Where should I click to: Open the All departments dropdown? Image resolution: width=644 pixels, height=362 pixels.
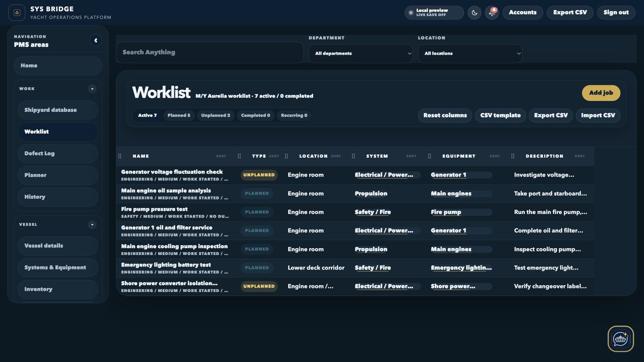(x=361, y=53)
